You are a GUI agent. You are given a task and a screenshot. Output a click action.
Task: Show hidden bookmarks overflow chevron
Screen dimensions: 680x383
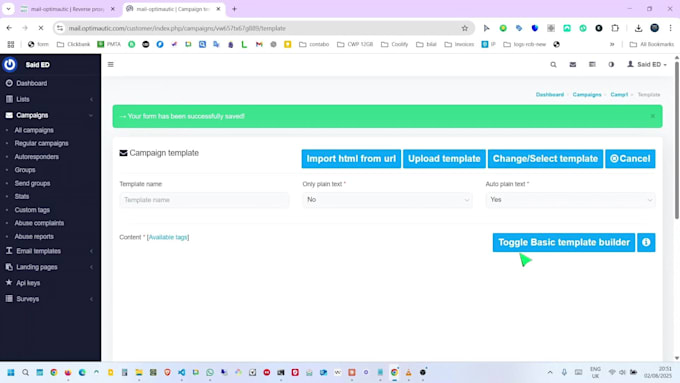point(612,44)
